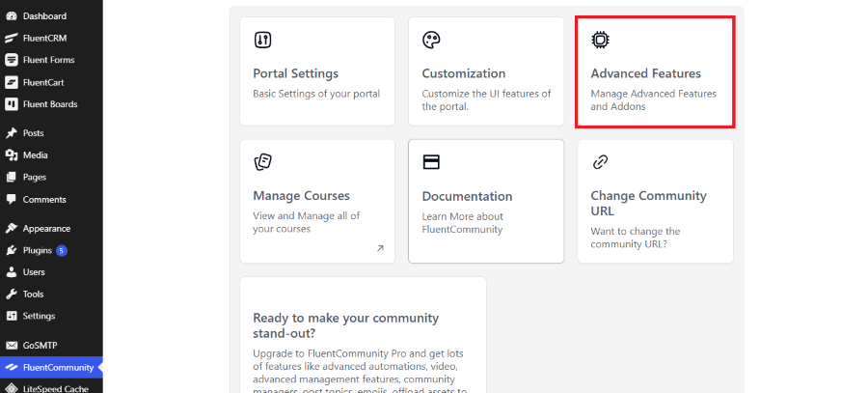Click the Fluent Forms icon in sidebar
This screenshot has height=393, width=868.
(x=11, y=60)
